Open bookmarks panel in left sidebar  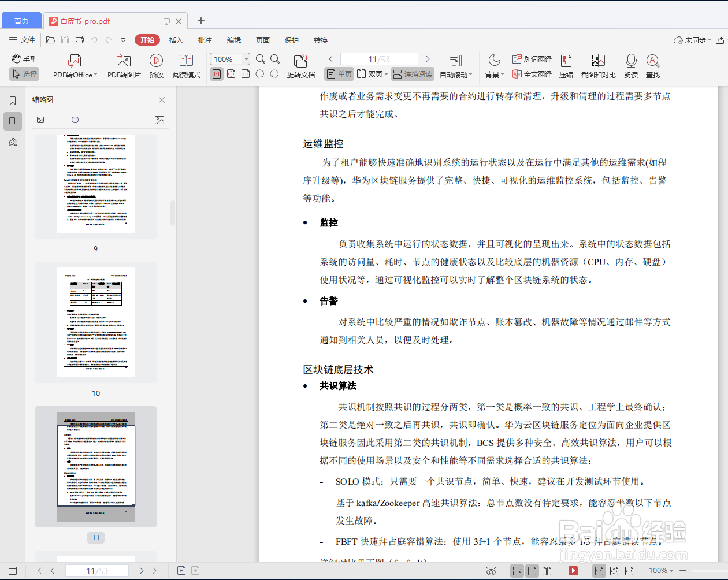pyautogui.click(x=13, y=101)
